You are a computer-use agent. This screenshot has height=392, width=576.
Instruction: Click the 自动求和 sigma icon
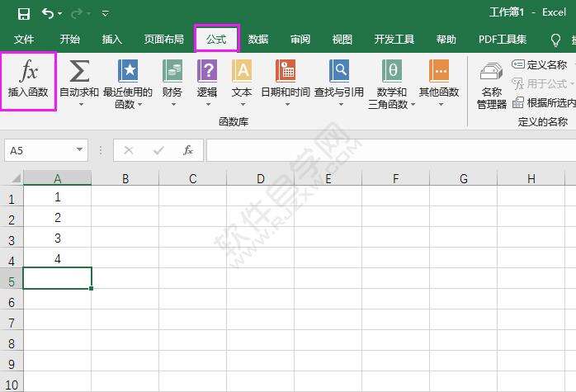(79, 71)
